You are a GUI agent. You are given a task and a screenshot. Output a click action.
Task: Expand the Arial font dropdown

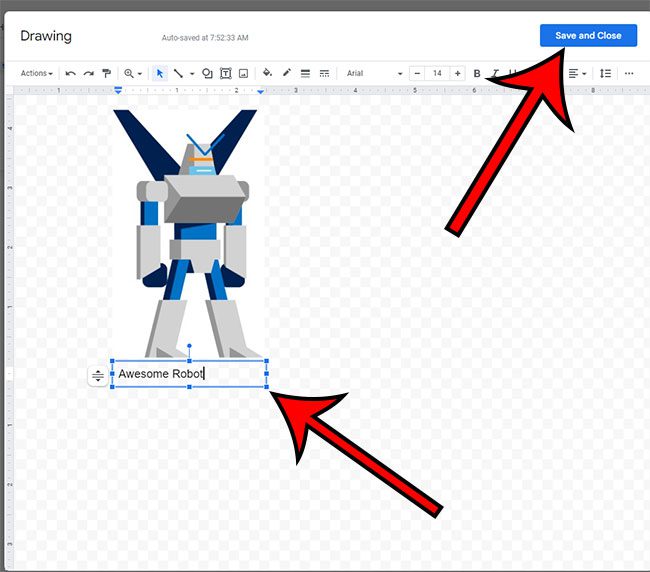[x=374, y=73]
